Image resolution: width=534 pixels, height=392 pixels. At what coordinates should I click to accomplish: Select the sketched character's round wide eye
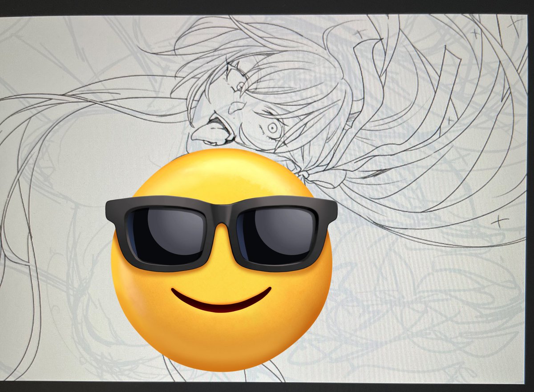pos(271,128)
